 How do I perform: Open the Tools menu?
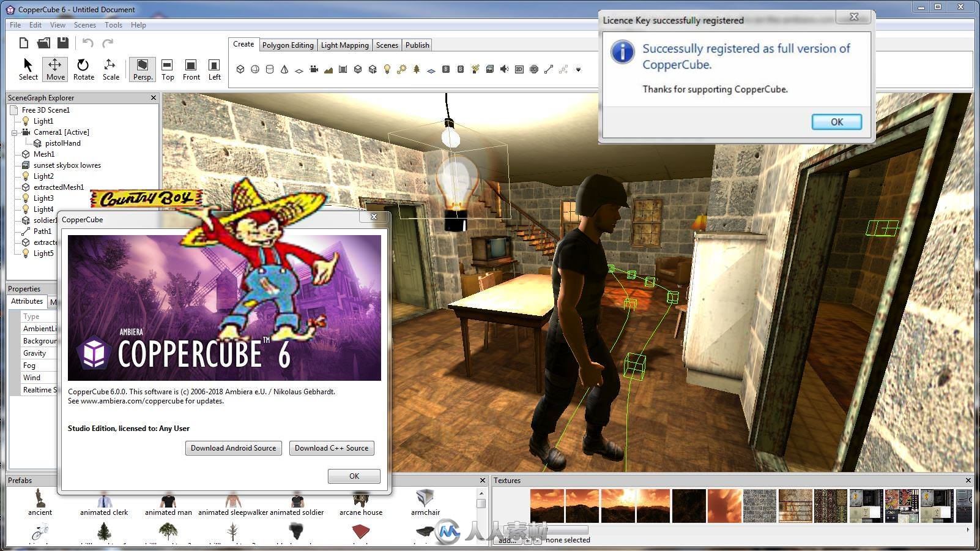[x=113, y=25]
